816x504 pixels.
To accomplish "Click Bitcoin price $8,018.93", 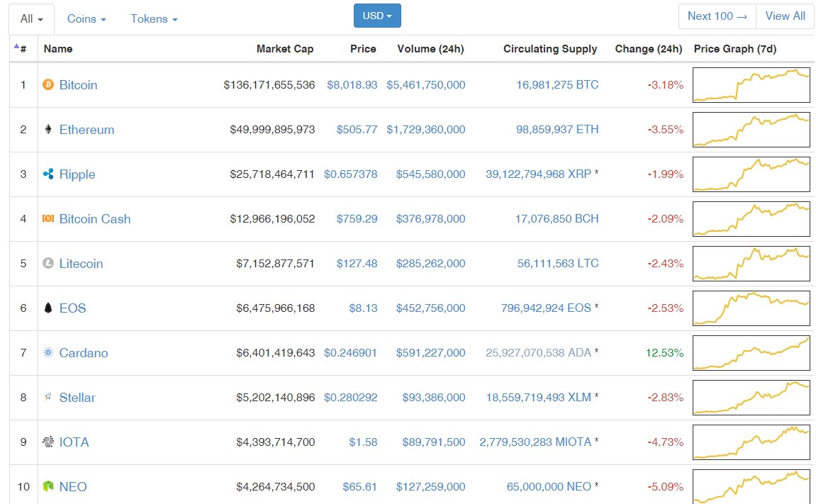I will click(352, 85).
